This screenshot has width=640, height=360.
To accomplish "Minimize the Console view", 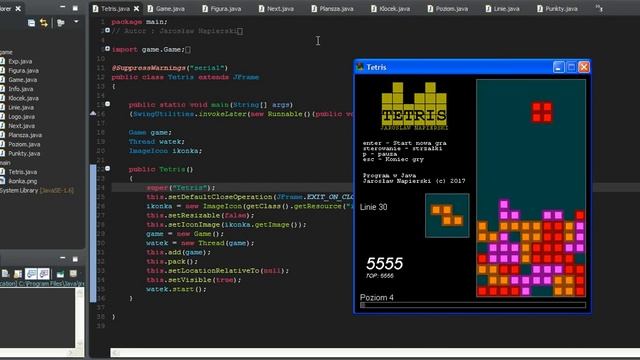I will [x=62, y=258].
